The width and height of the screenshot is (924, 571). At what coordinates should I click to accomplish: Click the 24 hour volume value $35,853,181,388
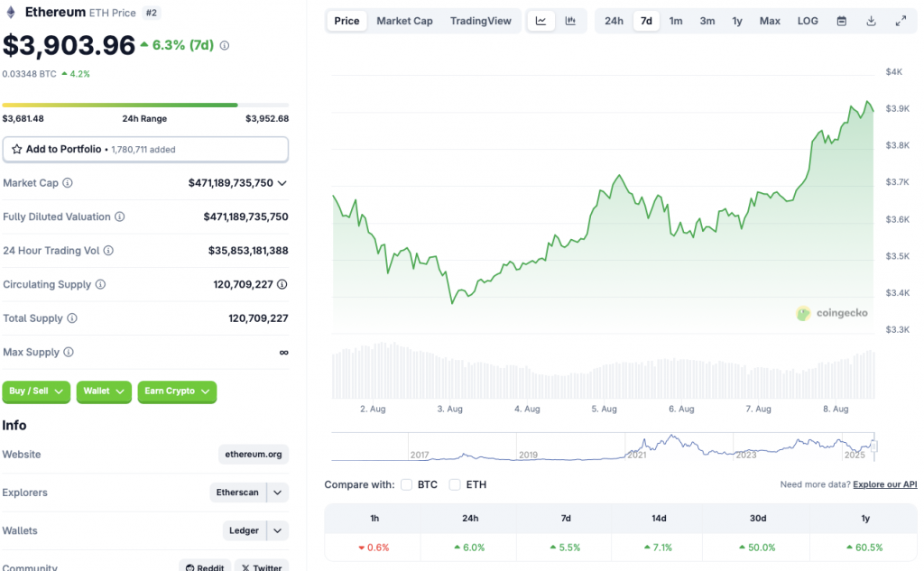248,251
